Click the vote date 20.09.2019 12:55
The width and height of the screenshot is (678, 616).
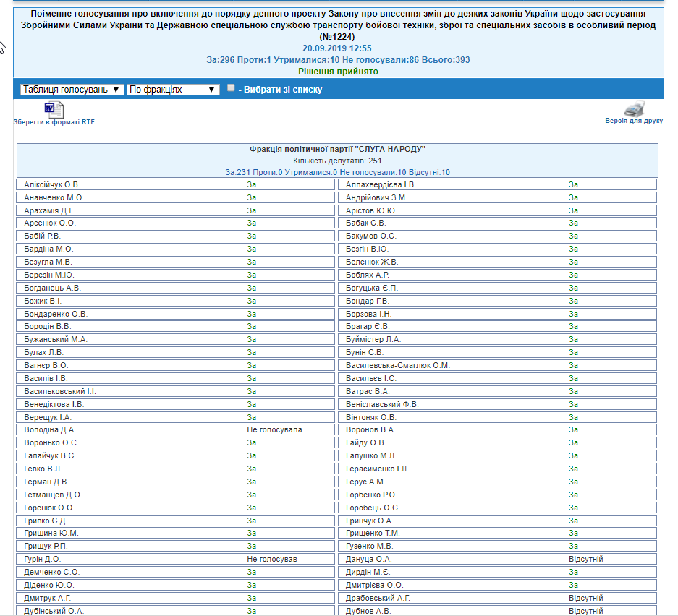(337, 48)
